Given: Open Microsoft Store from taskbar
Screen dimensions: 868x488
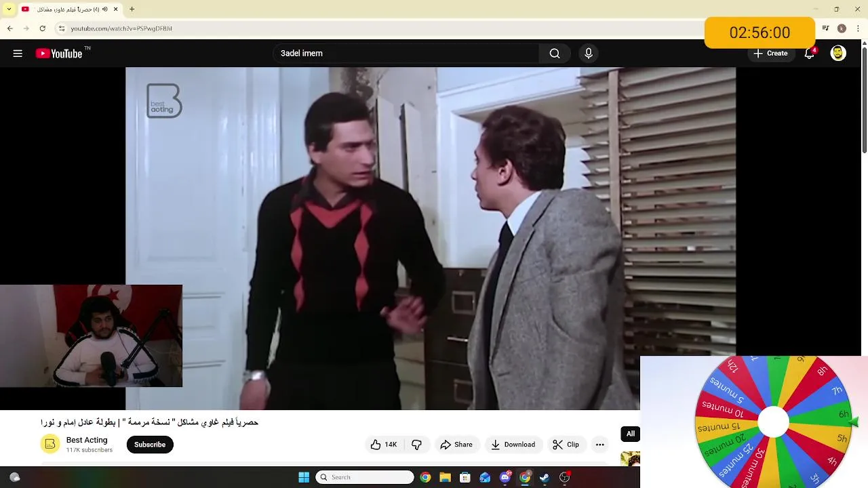Looking at the screenshot, I should pyautogui.click(x=465, y=477).
